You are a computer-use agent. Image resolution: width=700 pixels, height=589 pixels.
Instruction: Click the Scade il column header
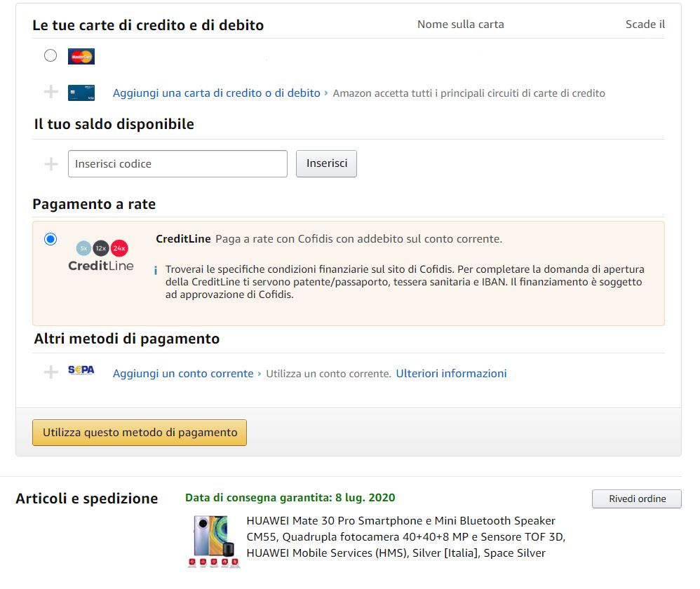coord(645,25)
